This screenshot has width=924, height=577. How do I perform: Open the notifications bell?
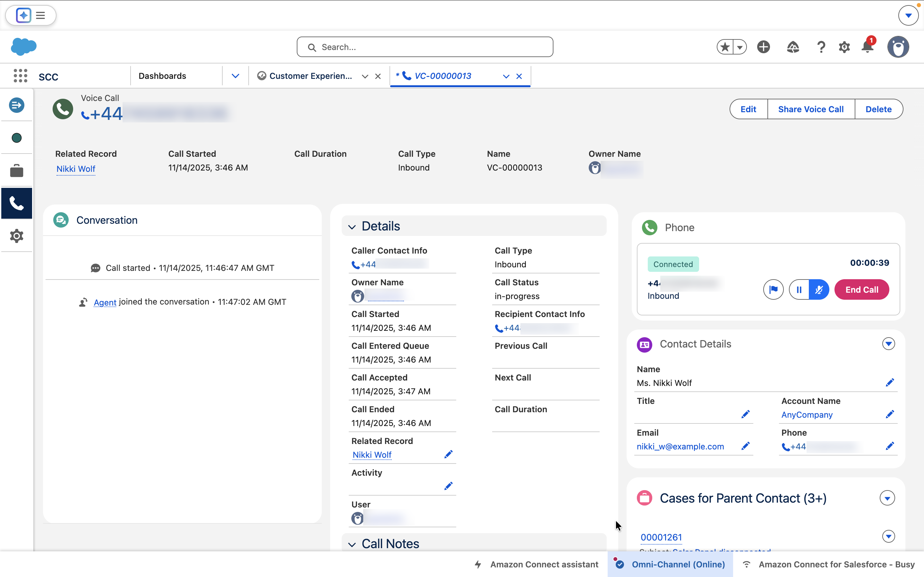pos(868,47)
